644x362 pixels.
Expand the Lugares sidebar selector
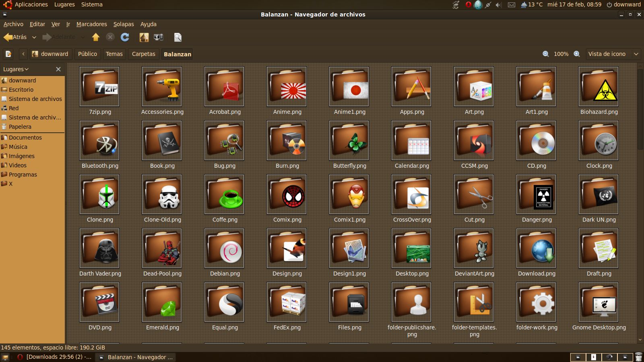click(x=16, y=69)
